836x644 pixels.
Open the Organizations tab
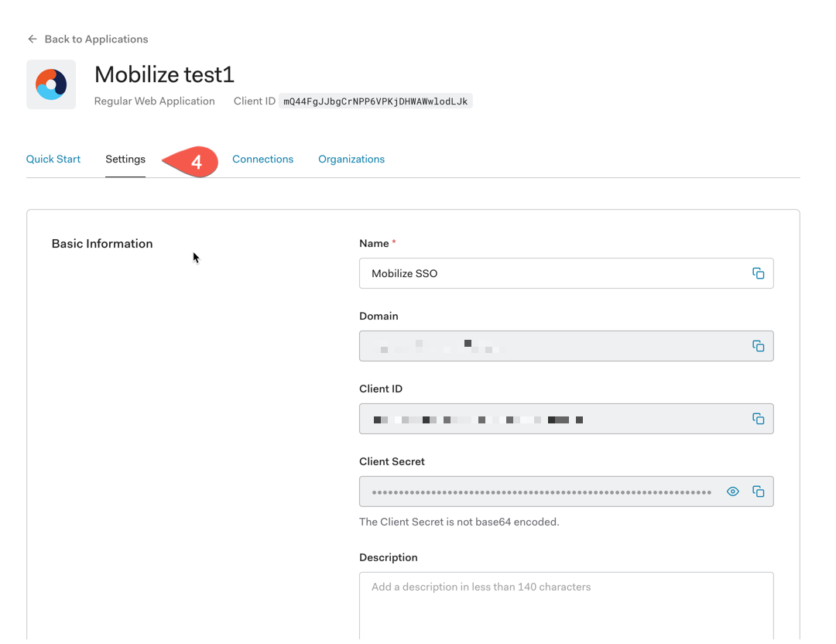[351, 159]
